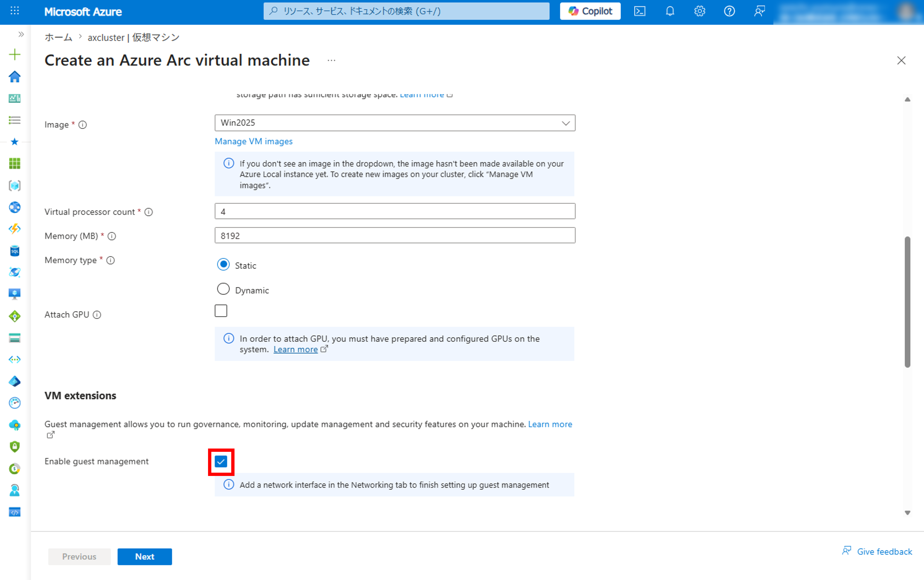Screen dimensions: 924x580
Task: Open Azure Cosmos DB planet icon
Action: click(15, 272)
